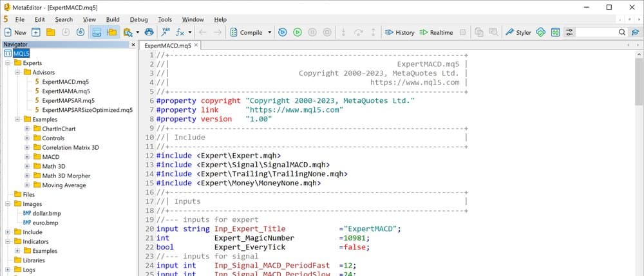Viewport: 644px width, 276px height.
Task: Click the fx functions list icon
Action: pyautogui.click(x=180, y=32)
